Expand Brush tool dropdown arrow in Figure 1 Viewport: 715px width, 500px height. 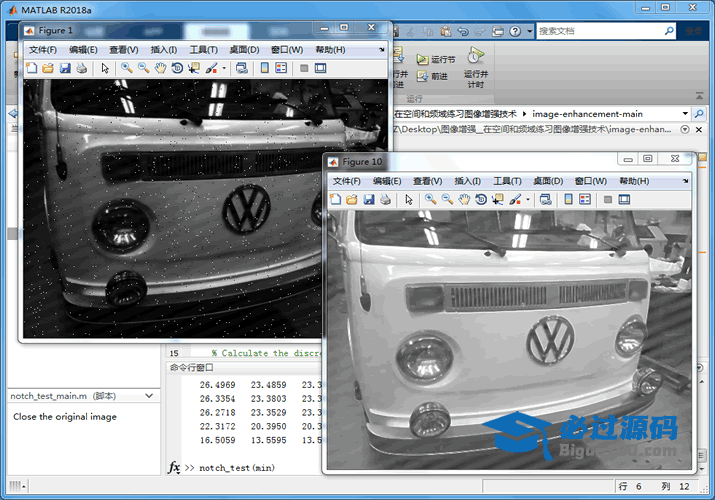[224, 68]
